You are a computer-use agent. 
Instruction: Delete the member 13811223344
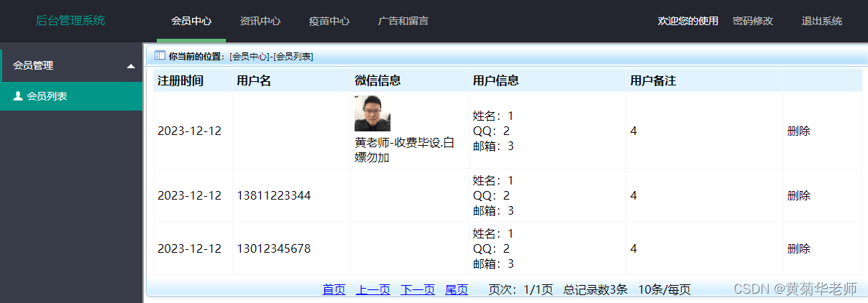799,195
